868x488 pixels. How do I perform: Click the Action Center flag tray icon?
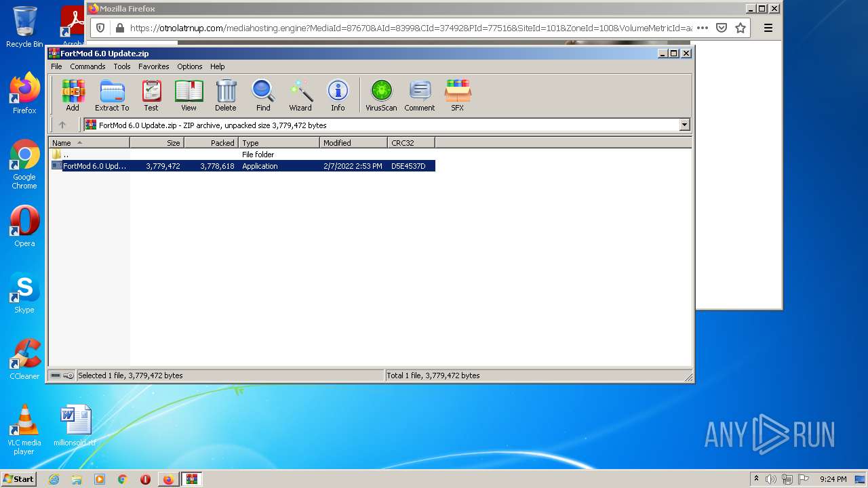tap(804, 479)
